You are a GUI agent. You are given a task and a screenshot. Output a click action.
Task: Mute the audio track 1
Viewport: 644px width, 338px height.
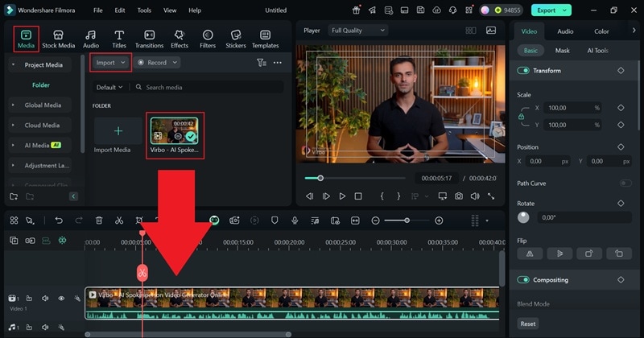pos(45,328)
